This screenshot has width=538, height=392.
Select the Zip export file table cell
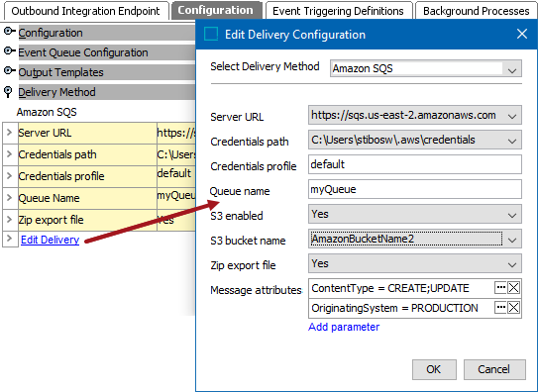click(x=87, y=220)
